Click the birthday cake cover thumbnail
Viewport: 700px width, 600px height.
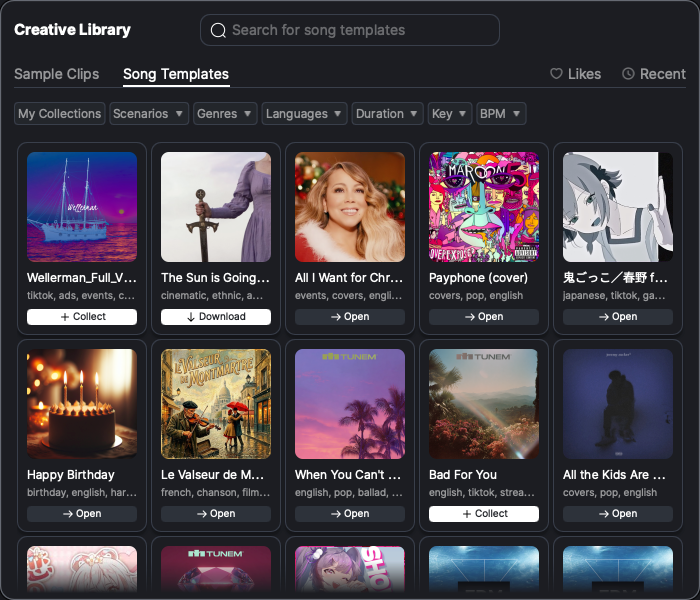(82, 404)
